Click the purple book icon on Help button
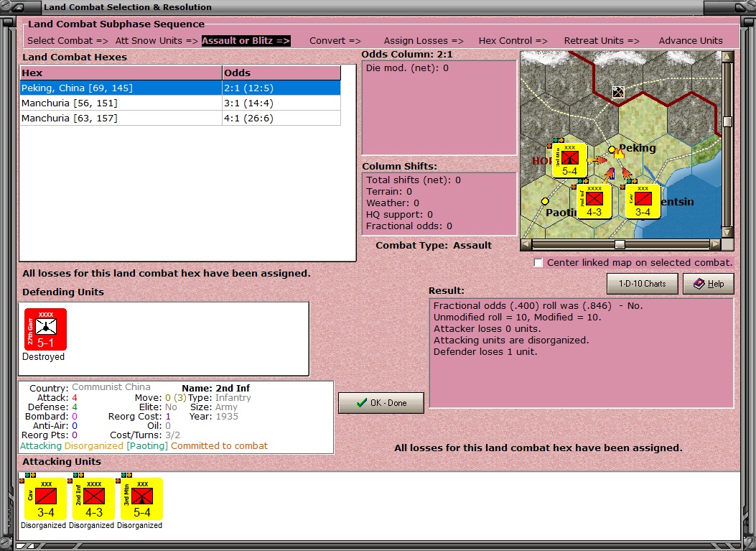This screenshot has height=551, width=756. (x=699, y=284)
